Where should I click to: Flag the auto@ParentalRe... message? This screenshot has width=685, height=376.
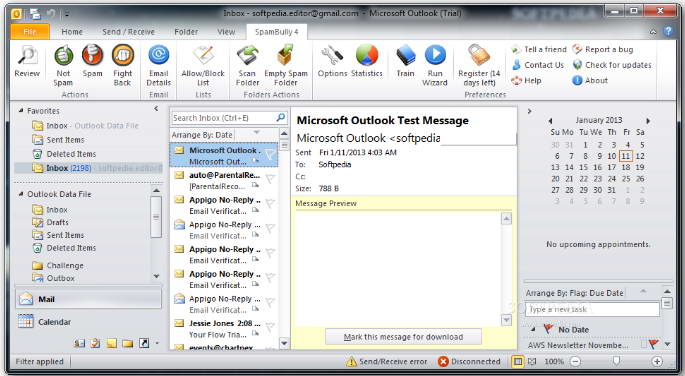[270, 179]
